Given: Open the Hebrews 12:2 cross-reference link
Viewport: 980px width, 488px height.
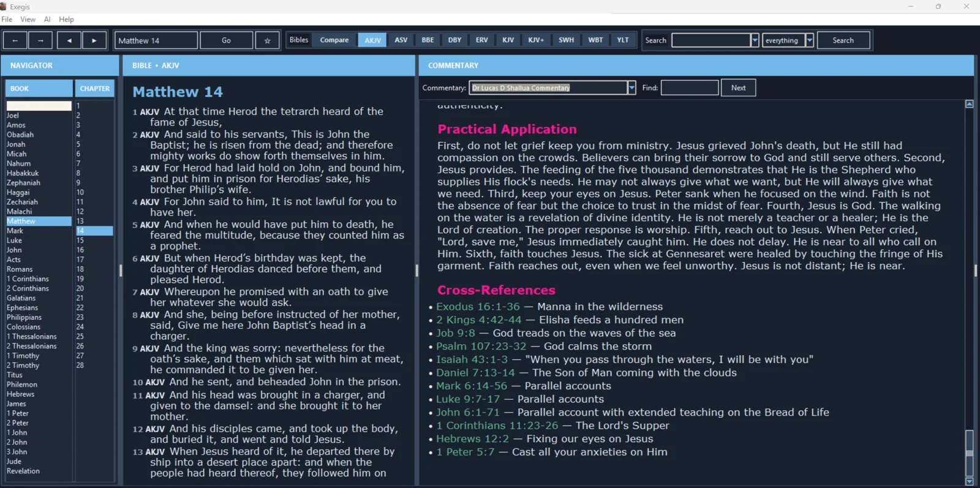Looking at the screenshot, I should [x=472, y=439].
